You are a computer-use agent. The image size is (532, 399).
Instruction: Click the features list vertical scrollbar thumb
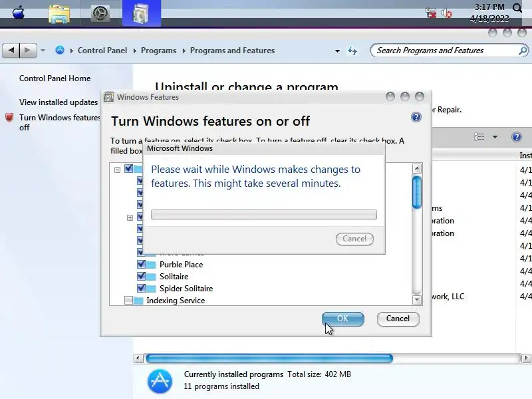click(x=417, y=192)
